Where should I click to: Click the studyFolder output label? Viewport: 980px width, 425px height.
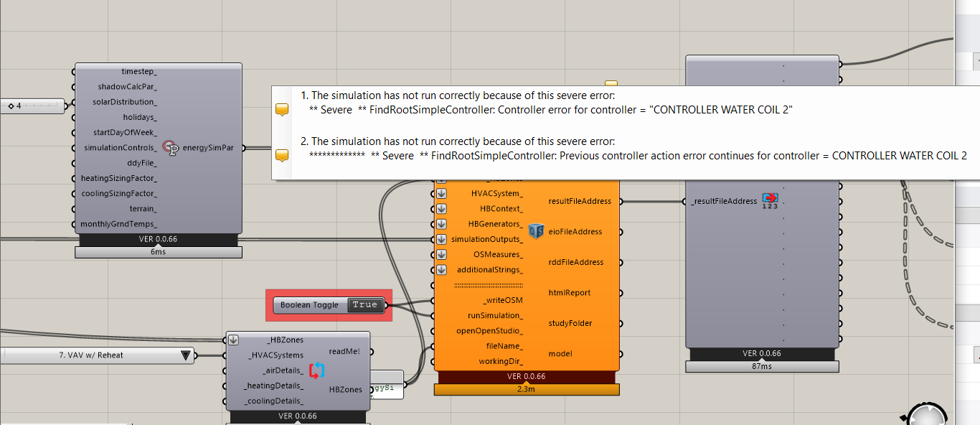tap(570, 323)
